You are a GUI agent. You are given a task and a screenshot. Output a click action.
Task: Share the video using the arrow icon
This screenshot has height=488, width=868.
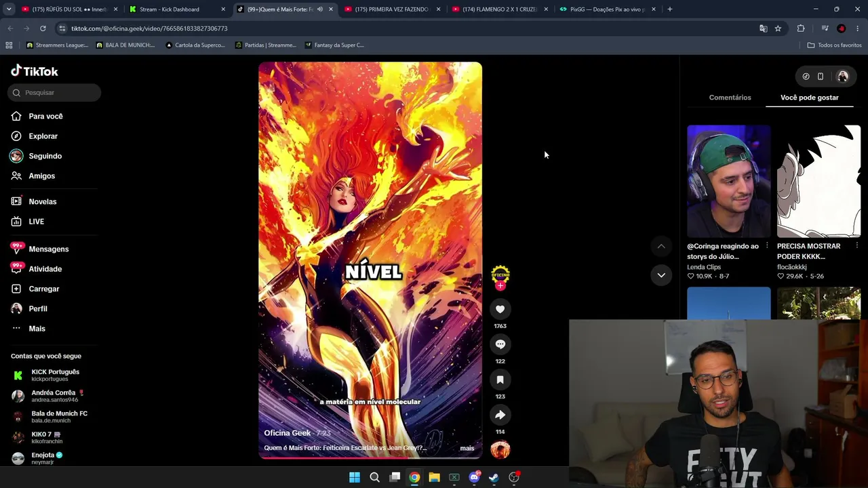pos(500,415)
